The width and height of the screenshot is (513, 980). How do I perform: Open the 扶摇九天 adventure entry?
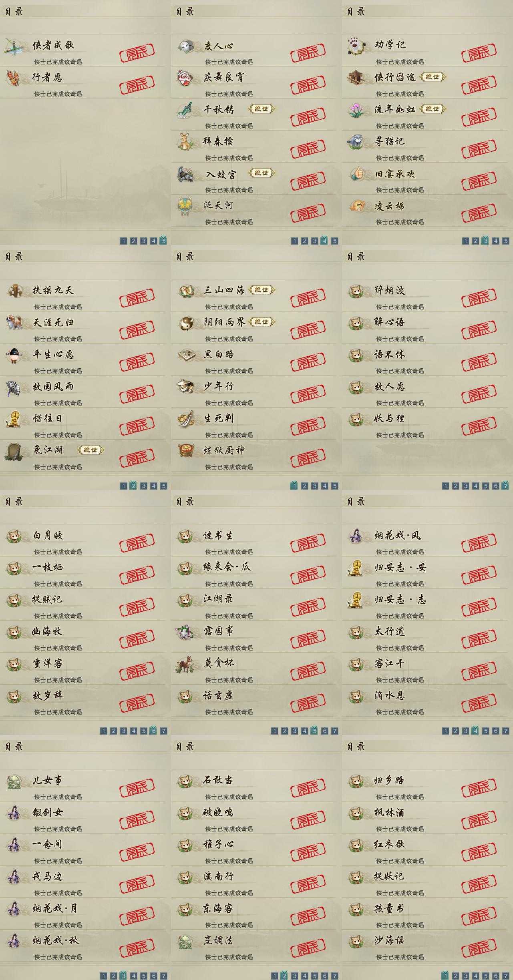(82, 295)
